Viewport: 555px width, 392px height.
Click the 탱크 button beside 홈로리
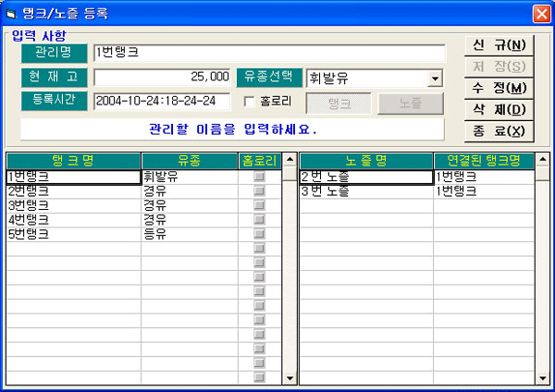pyautogui.click(x=339, y=104)
